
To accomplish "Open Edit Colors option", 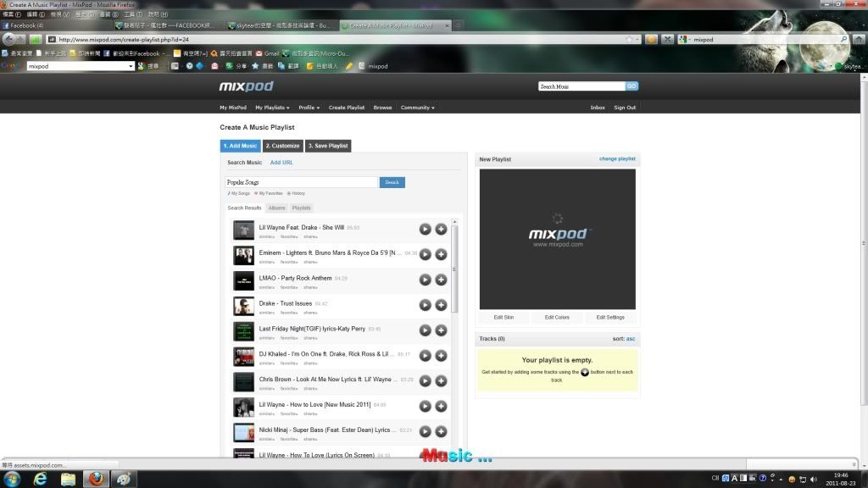I will (557, 318).
